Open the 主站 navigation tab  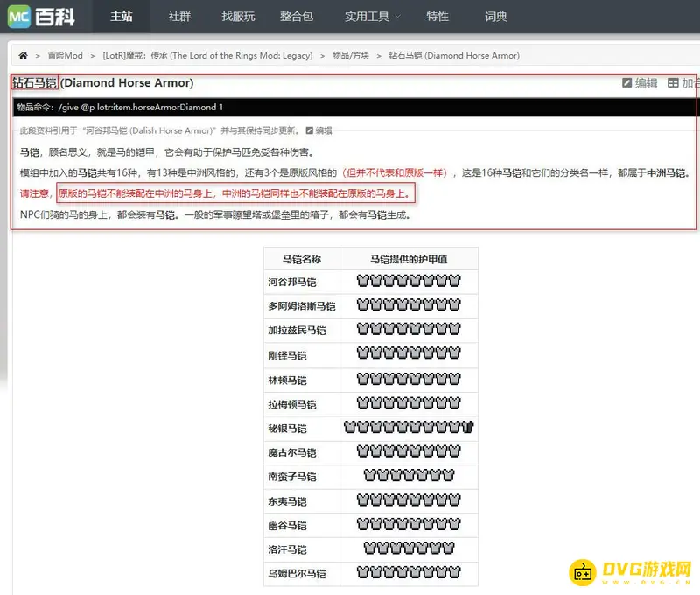click(x=122, y=17)
